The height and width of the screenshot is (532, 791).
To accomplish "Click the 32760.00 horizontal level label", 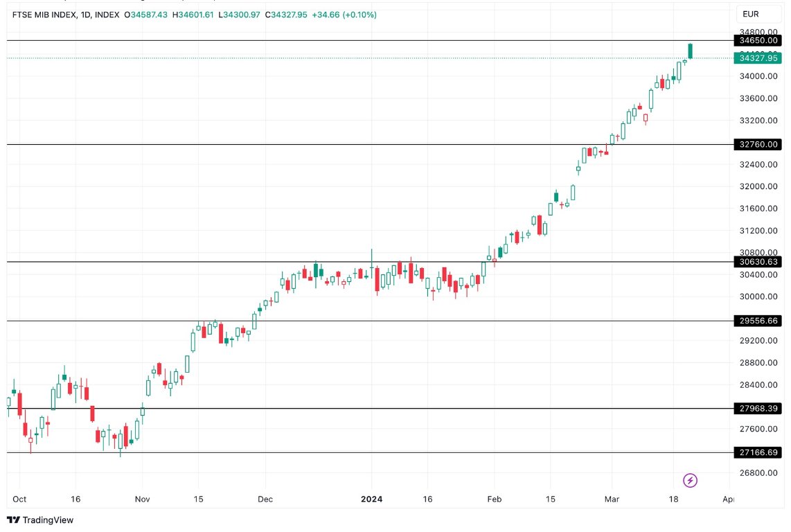I will coord(756,144).
